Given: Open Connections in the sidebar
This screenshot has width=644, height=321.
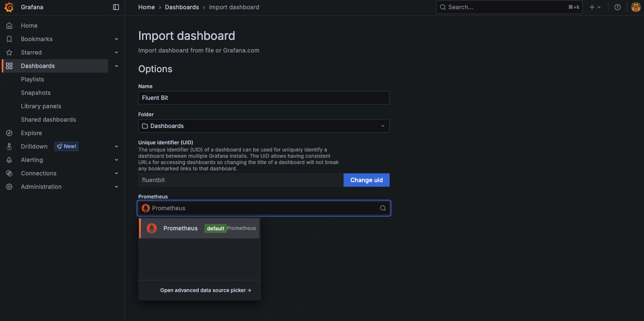Looking at the screenshot, I should [x=39, y=173].
